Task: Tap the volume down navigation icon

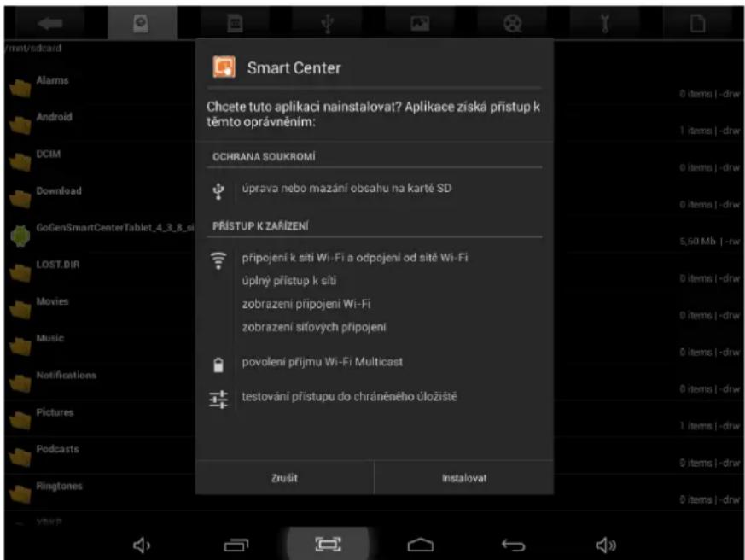Action: pos(141,545)
